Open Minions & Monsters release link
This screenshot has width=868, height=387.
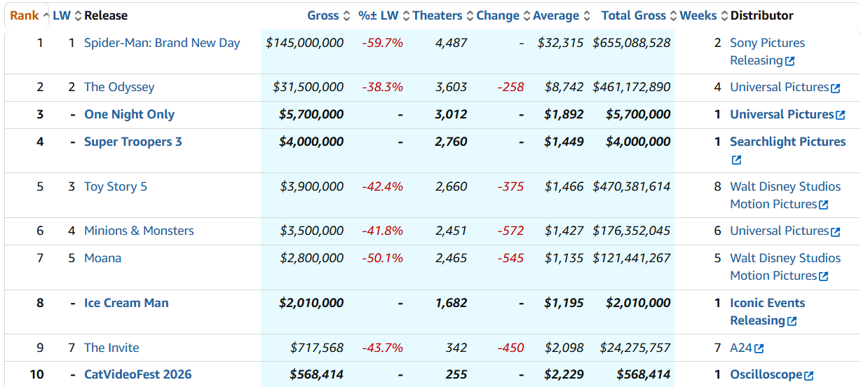139,231
